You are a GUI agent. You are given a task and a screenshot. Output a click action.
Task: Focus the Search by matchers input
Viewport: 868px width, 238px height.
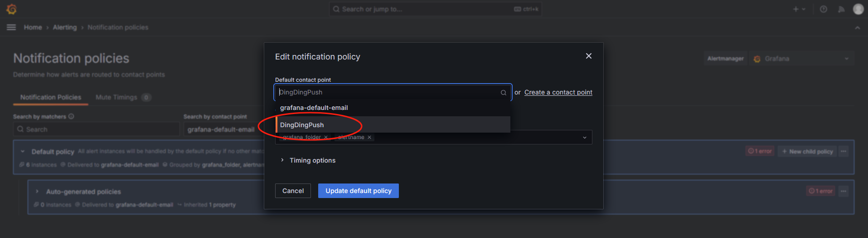(x=96, y=129)
